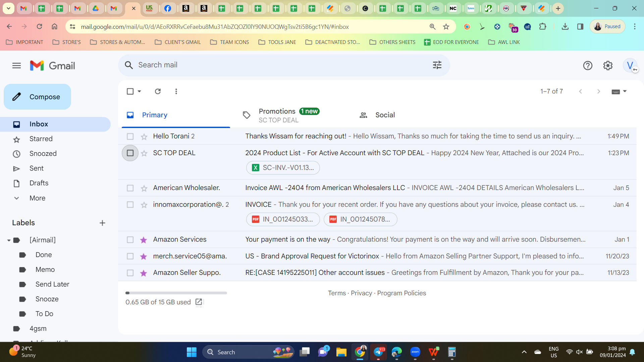Star the American Wholesaler email
Image resolution: width=644 pixels, height=362 pixels.
(x=144, y=188)
